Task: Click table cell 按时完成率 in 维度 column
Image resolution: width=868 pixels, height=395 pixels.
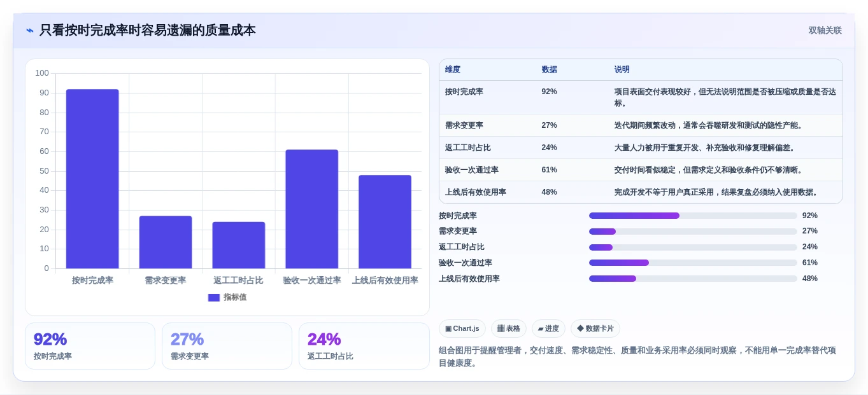Action: [464, 92]
